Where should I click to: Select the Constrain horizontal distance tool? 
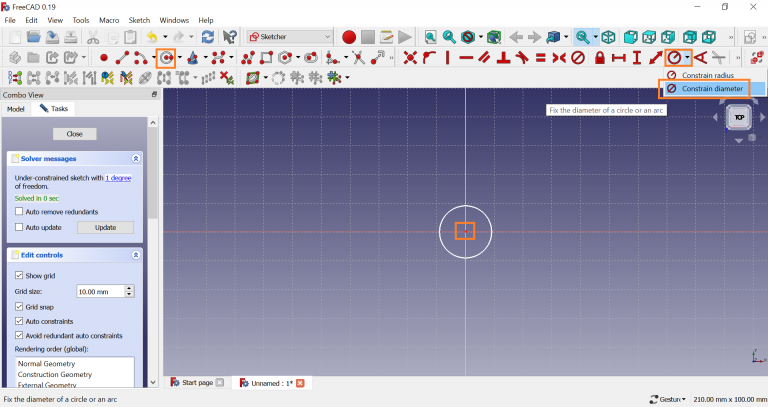618,57
